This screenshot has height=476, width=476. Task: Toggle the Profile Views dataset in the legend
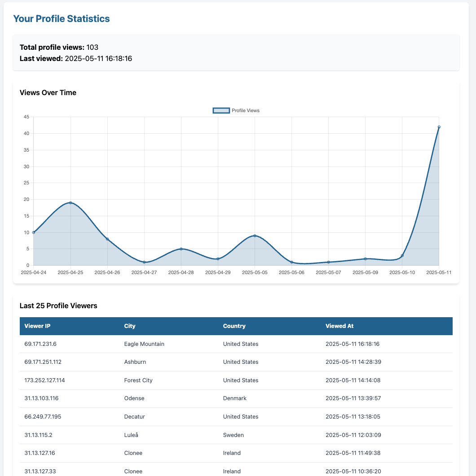[x=245, y=110]
